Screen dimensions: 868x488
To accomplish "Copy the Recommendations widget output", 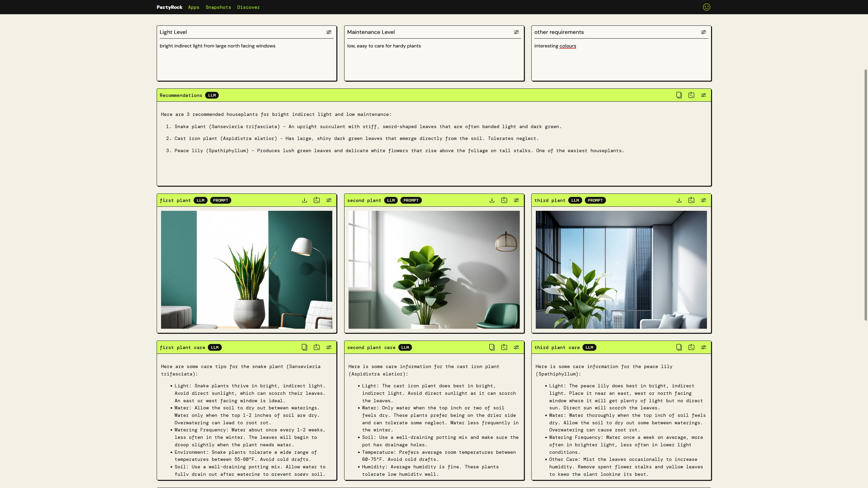I will click(679, 95).
